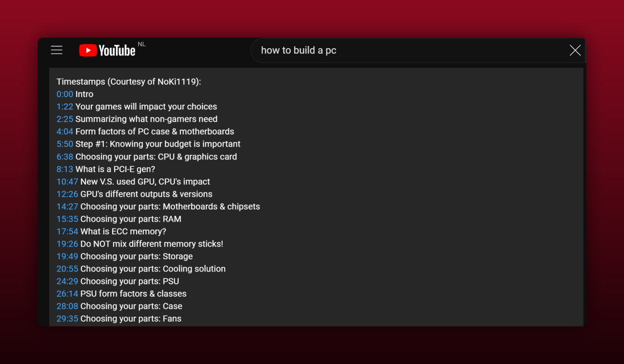Jump to 8:13 PCI-E gen timestamp
The height and width of the screenshot is (364, 624).
65,169
